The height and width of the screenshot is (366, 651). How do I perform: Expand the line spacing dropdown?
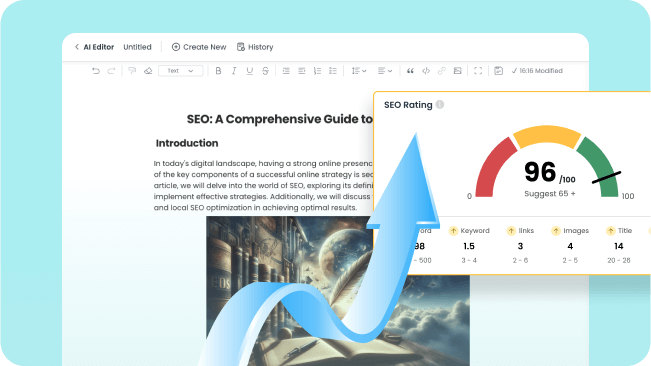coord(359,71)
